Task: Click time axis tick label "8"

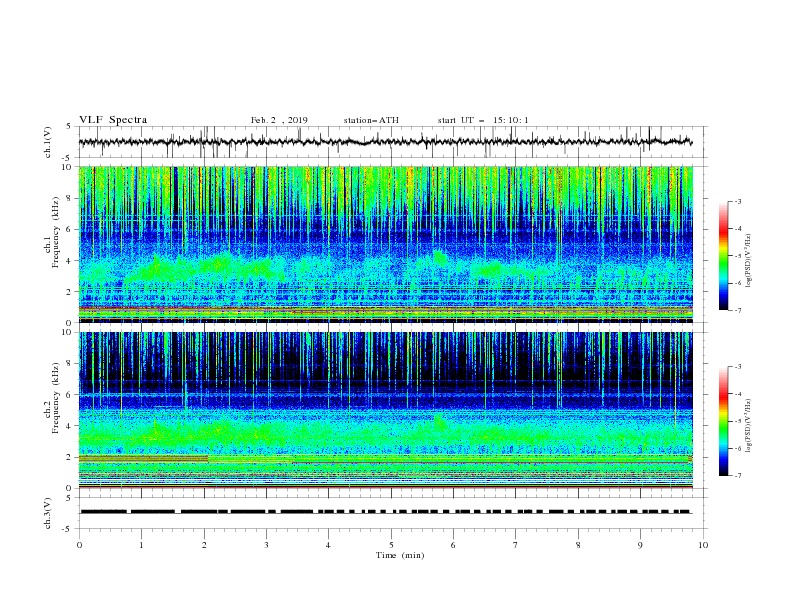Action: [x=578, y=545]
